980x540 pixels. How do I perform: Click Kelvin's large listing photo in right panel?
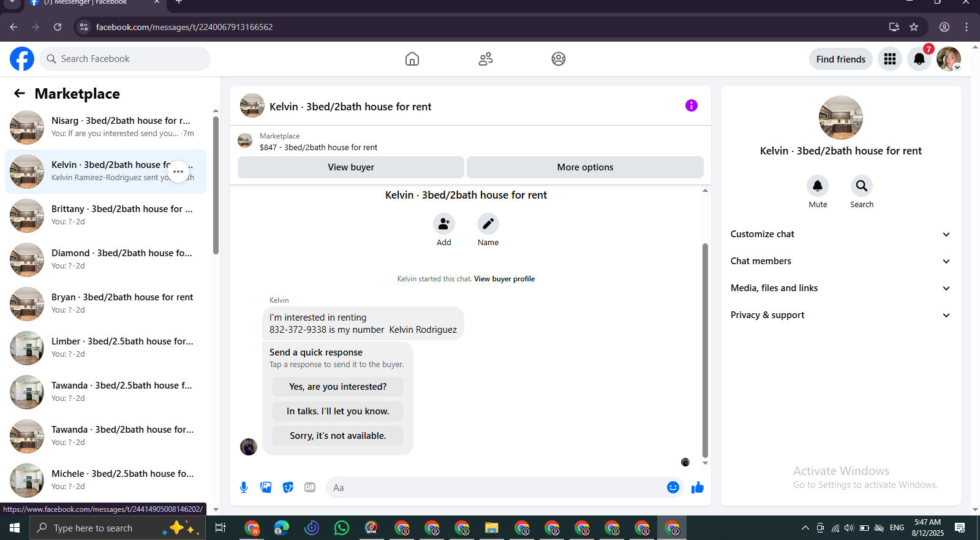[841, 118]
